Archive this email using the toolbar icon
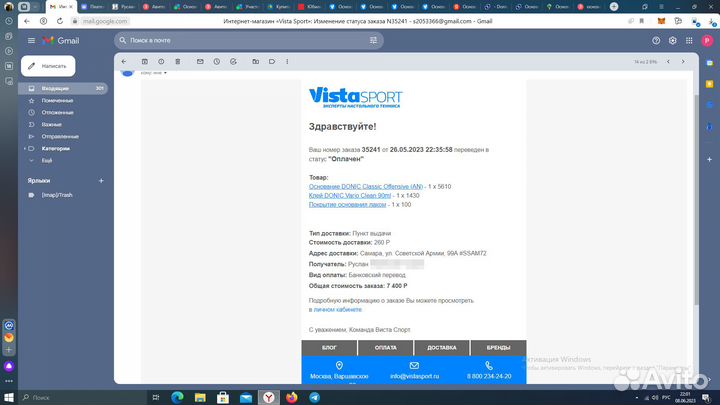720x405 pixels. point(146,62)
